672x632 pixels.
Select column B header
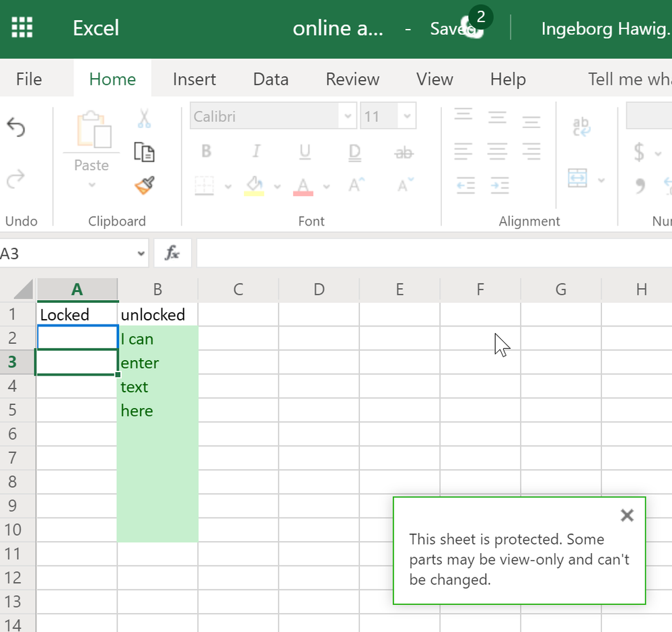point(157,289)
